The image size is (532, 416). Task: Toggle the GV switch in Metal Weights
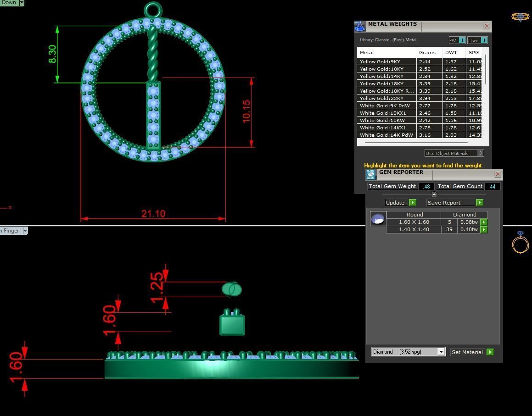(x=462, y=40)
